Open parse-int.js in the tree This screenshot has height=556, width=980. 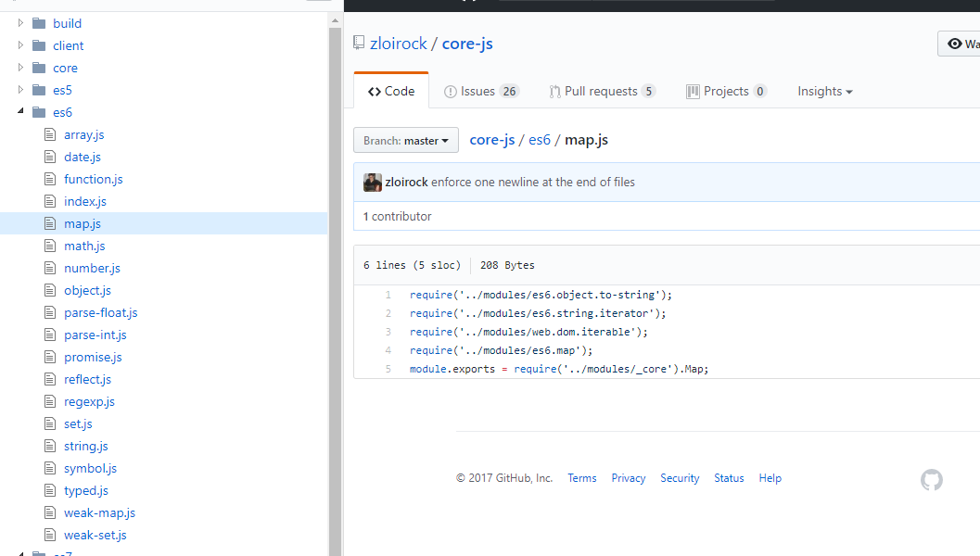pos(95,335)
